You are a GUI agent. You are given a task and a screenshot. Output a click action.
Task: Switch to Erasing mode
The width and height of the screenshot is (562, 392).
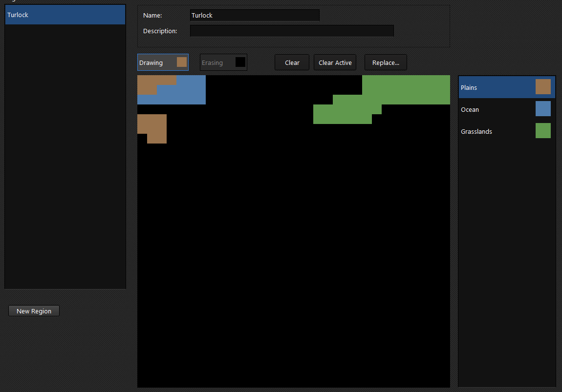tap(216, 62)
